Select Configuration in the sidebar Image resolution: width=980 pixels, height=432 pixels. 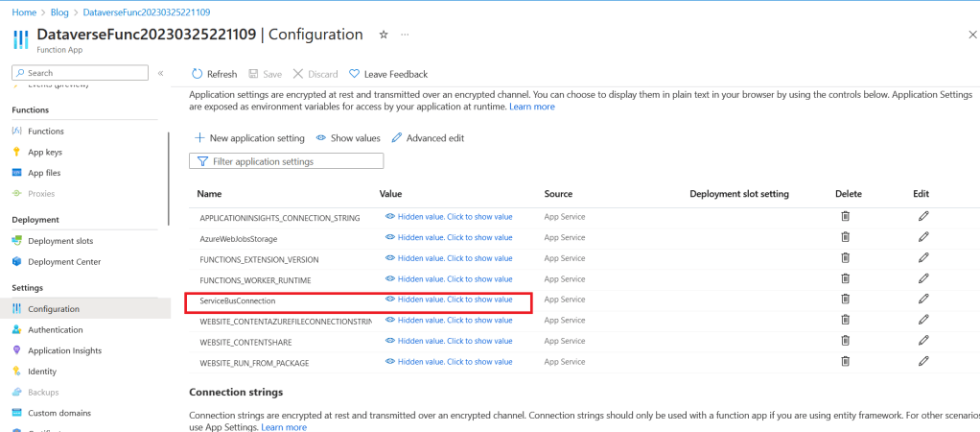point(85,309)
